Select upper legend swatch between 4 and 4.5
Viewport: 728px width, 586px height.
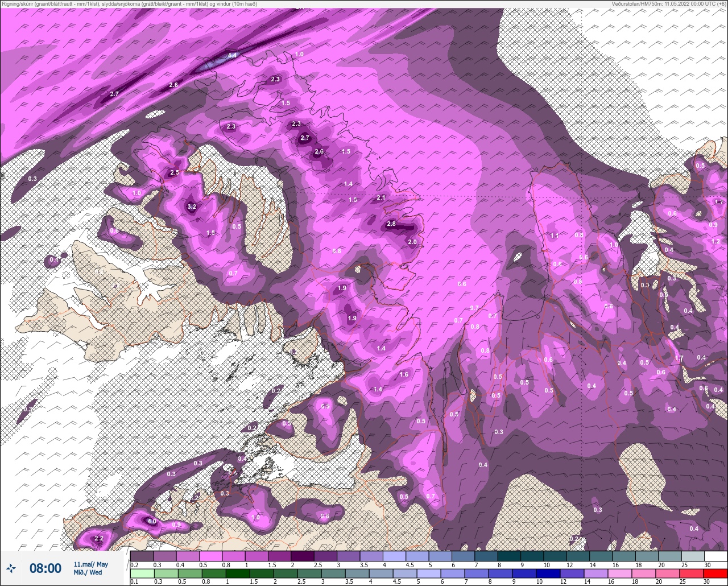click(x=394, y=556)
